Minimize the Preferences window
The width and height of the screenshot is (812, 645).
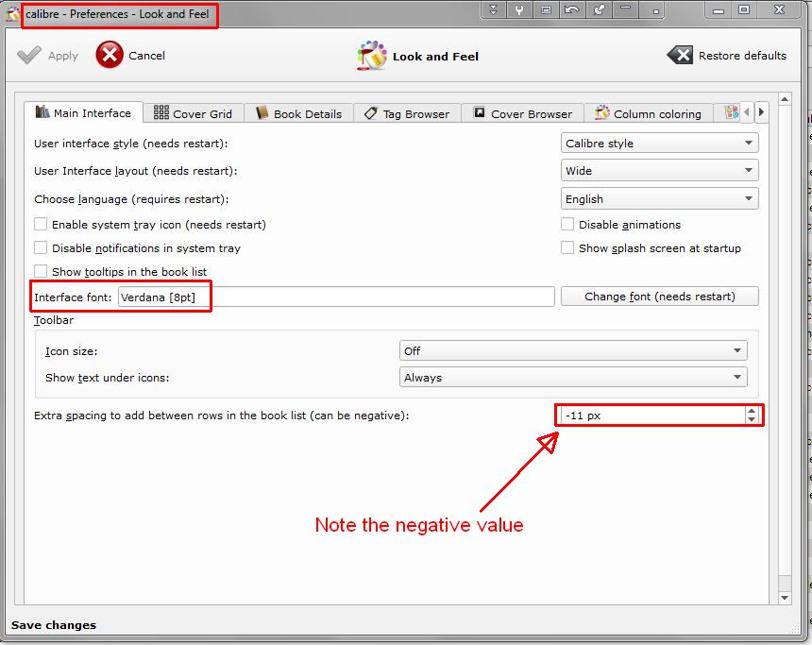pos(719,11)
